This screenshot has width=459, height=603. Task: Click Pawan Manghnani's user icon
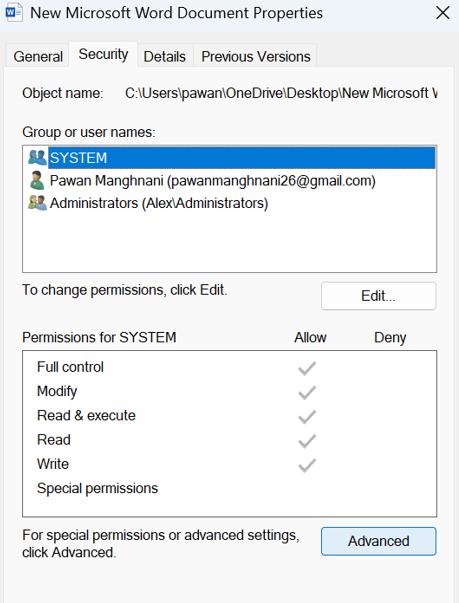coord(37,180)
